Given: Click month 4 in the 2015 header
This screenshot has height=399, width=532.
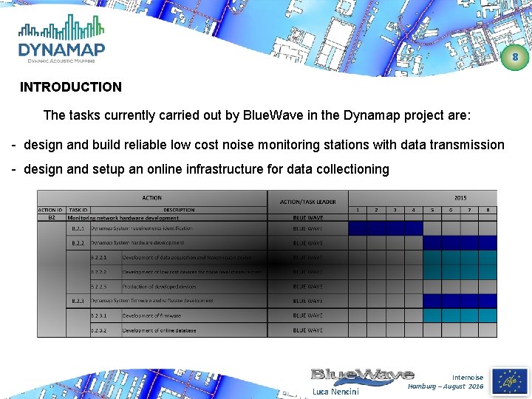Looking at the screenshot, I should (414, 210).
